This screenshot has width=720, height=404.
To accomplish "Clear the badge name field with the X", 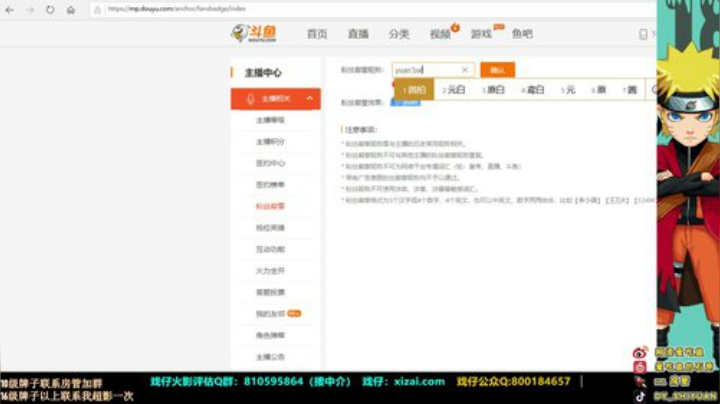I will 464,70.
